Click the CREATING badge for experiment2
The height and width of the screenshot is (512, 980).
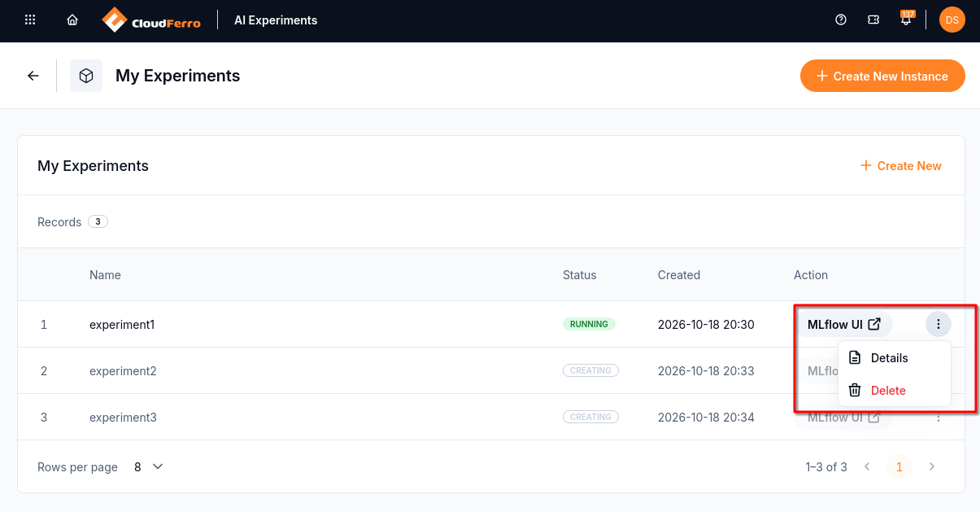coord(590,370)
